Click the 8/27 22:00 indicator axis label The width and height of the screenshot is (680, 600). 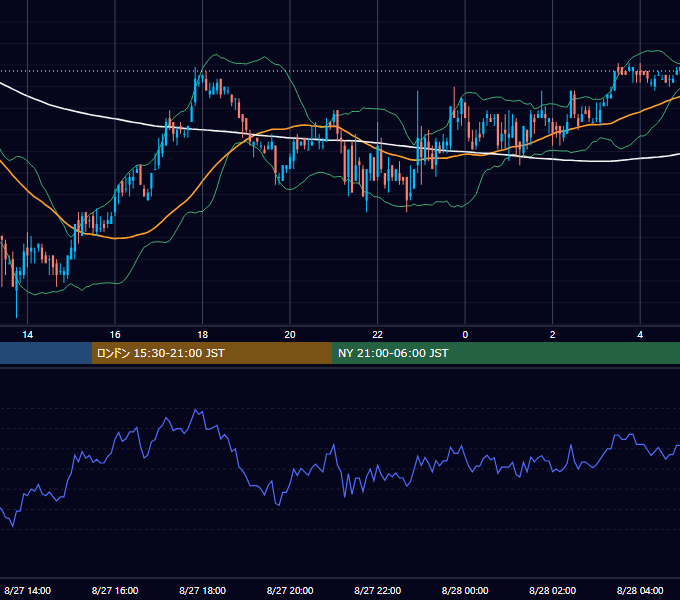[377, 590]
